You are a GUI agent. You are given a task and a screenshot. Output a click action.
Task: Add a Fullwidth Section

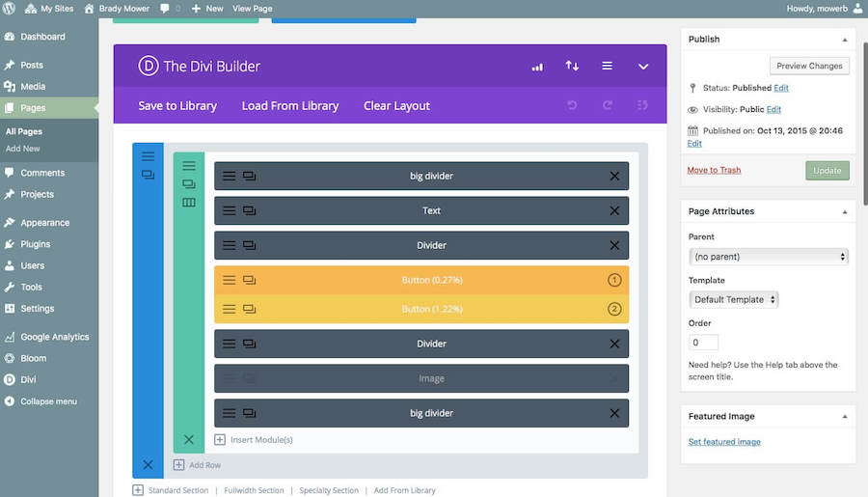click(x=254, y=490)
